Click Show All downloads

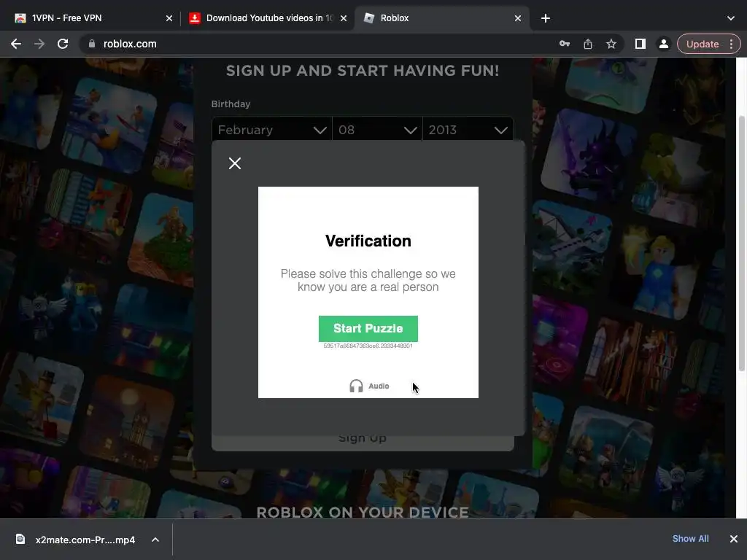click(x=690, y=539)
